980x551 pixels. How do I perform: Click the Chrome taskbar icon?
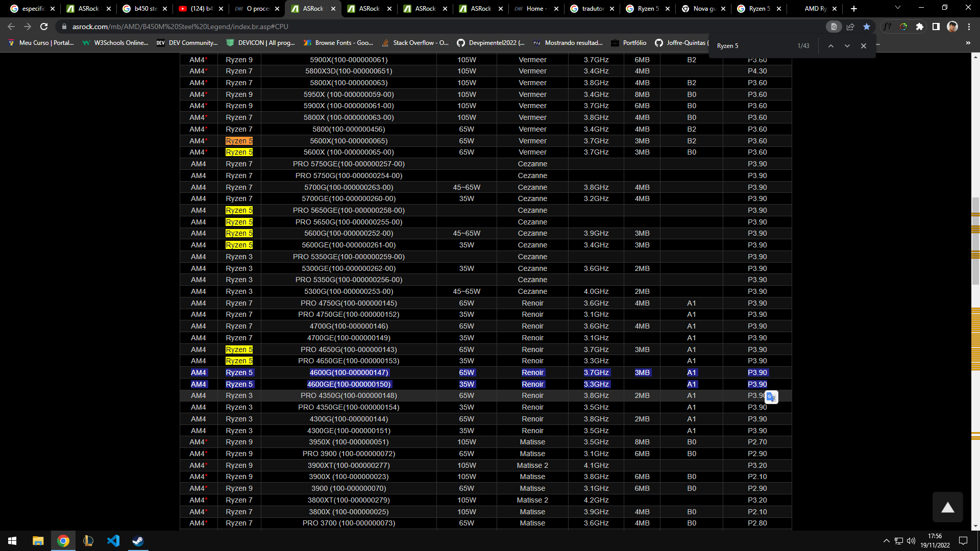pos(63,541)
